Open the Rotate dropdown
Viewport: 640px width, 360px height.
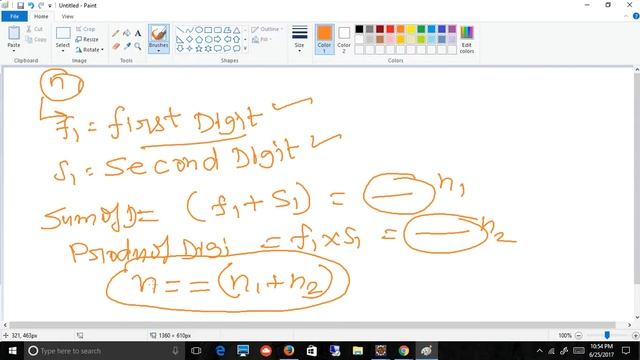[x=89, y=49]
